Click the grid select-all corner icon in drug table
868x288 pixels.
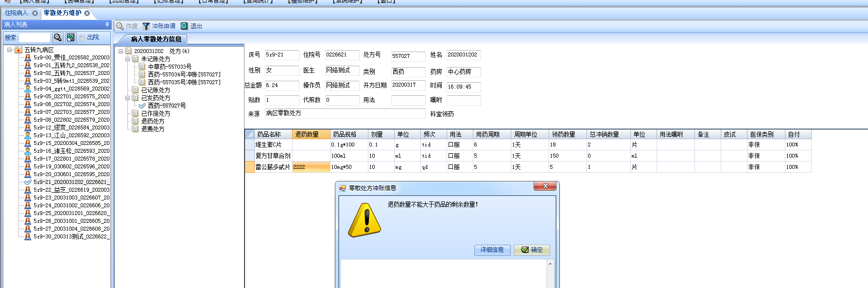250,134
